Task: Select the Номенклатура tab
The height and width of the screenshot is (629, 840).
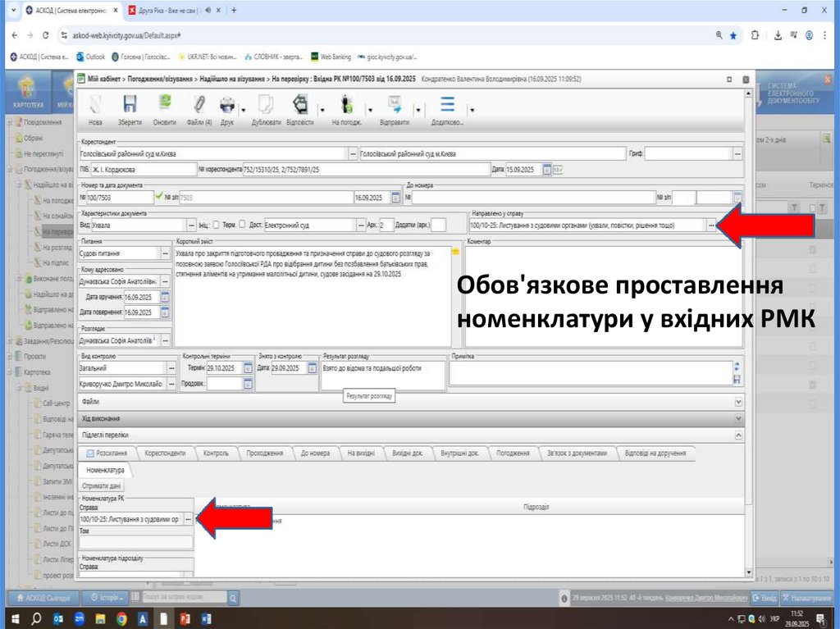Action: tap(105, 470)
